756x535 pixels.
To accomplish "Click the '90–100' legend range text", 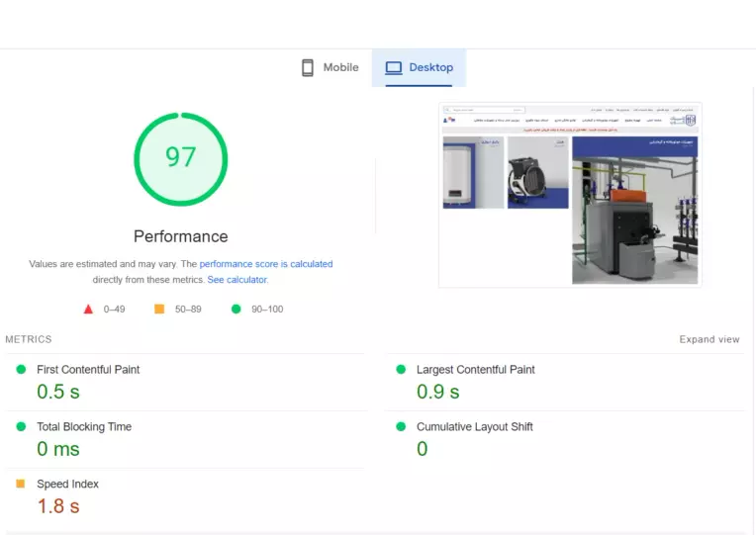I will [x=267, y=310].
